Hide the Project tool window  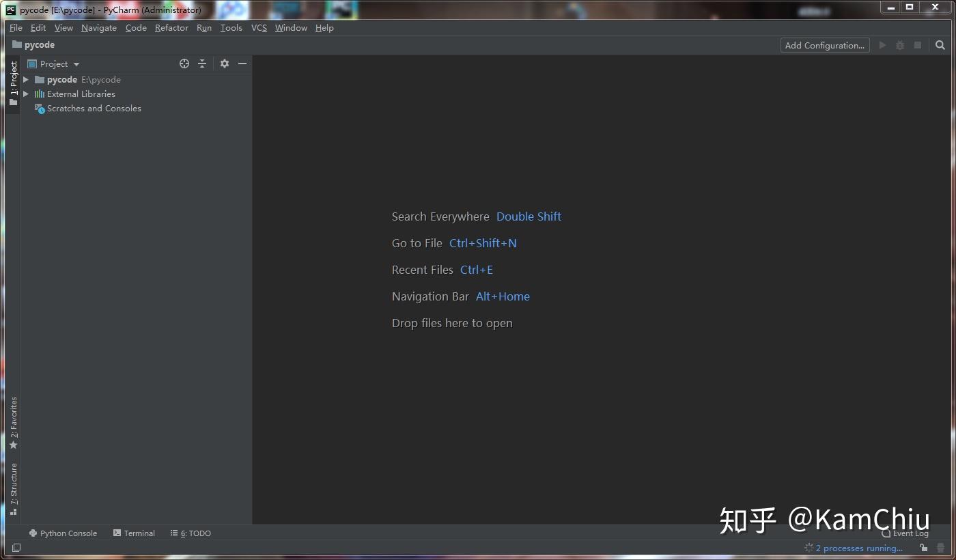pyautogui.click(x=242, y=64)
